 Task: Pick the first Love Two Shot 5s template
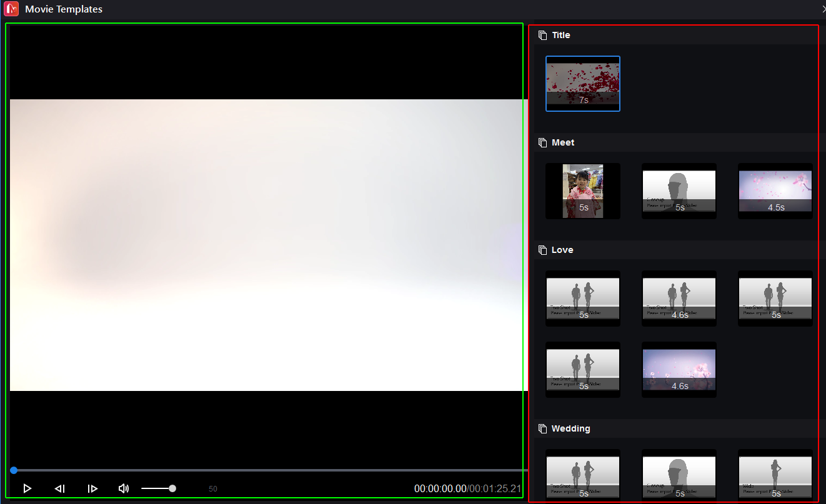point(583,299)
